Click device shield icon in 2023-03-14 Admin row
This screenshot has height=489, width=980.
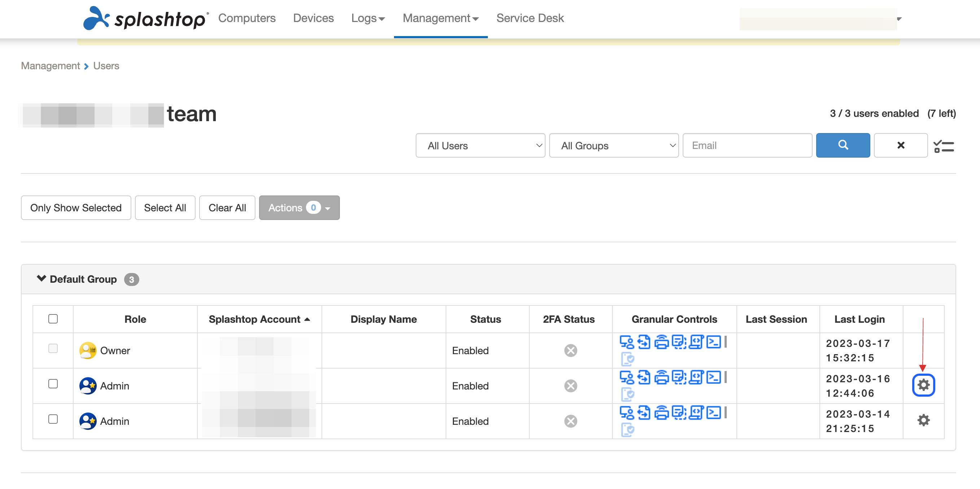(627, 429)
